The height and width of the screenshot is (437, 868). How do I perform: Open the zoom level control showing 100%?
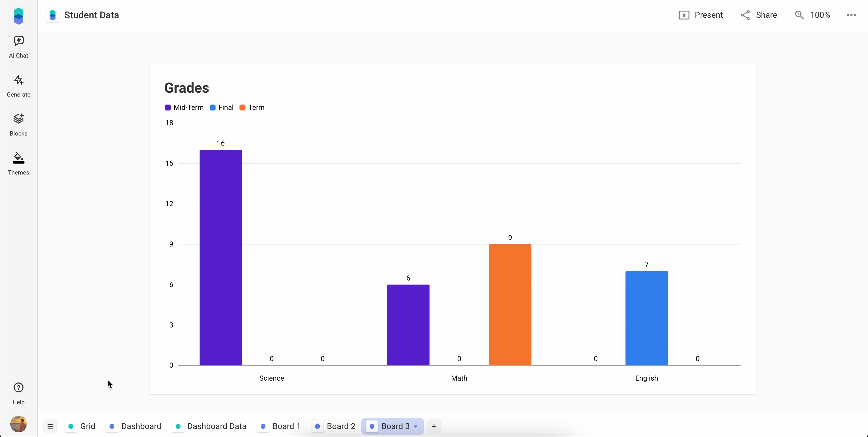[x=812, y=14]
